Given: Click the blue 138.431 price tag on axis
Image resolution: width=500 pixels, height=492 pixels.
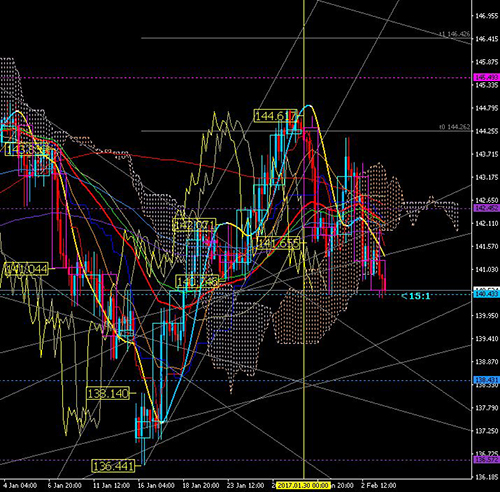Looking at the screenshot, I should coord(487,380).
